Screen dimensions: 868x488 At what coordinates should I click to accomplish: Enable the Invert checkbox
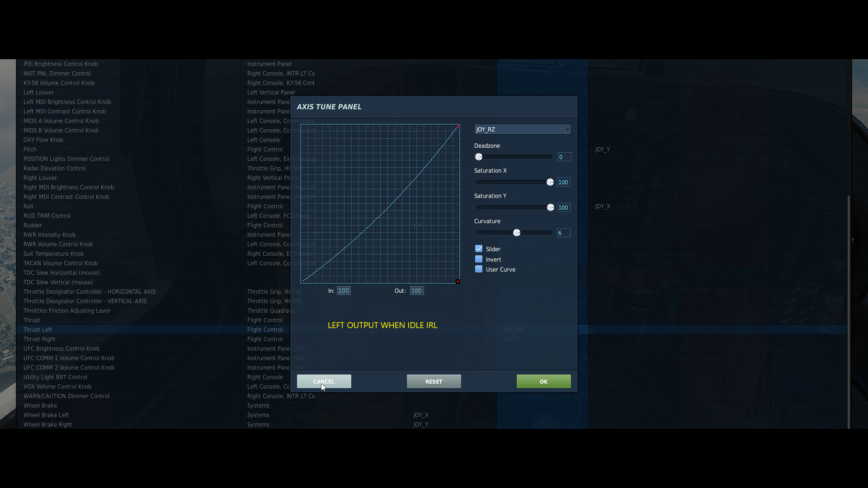479,259
